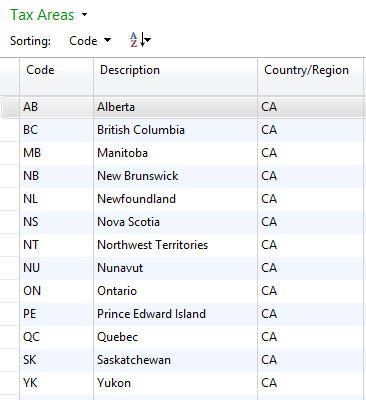Select the NT code cell
This screenshot has width=366, height=400.
pos(57,245)
